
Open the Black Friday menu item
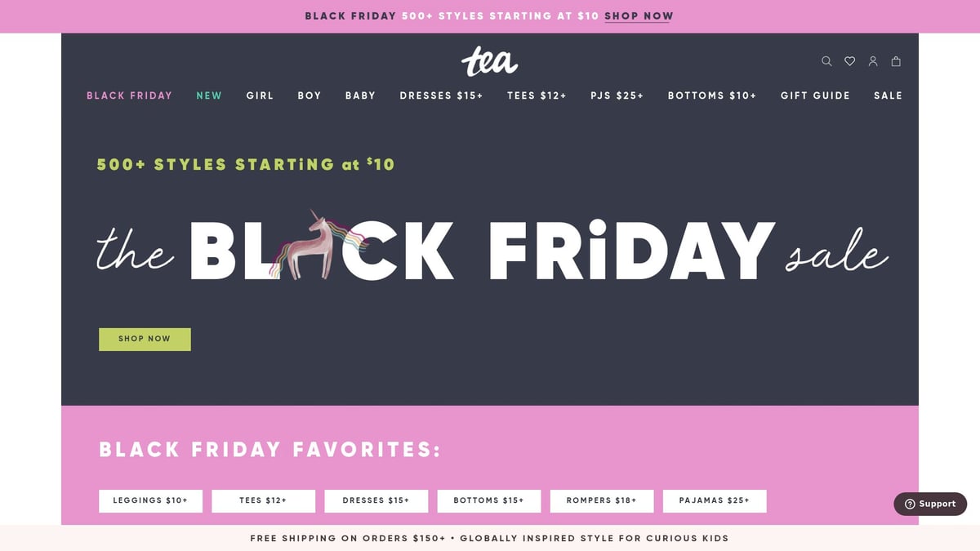pos(129,96)
